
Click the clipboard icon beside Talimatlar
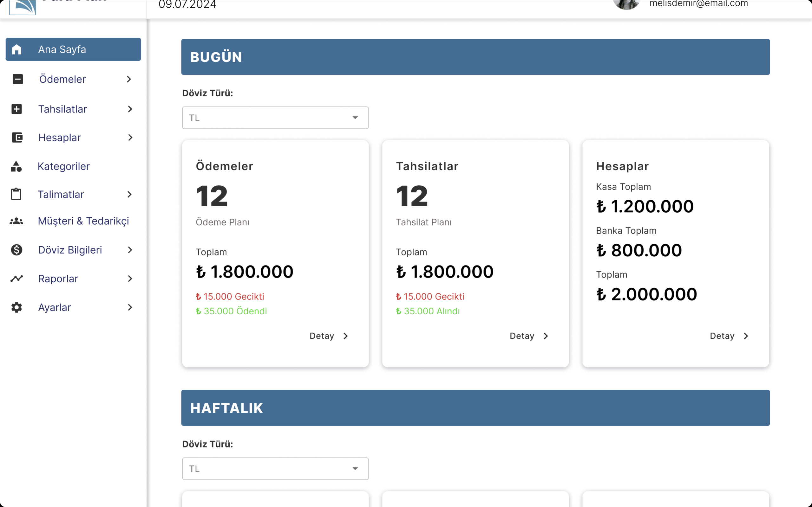(16, 194)
